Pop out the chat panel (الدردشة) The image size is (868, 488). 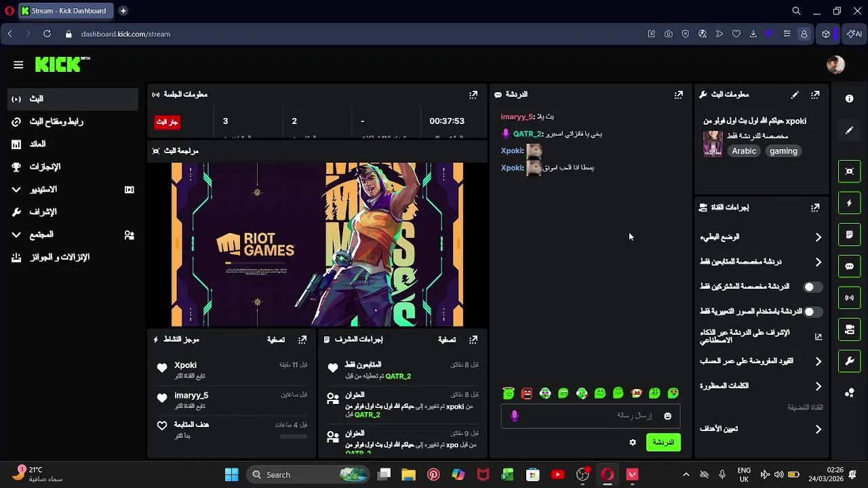point(678,95)
